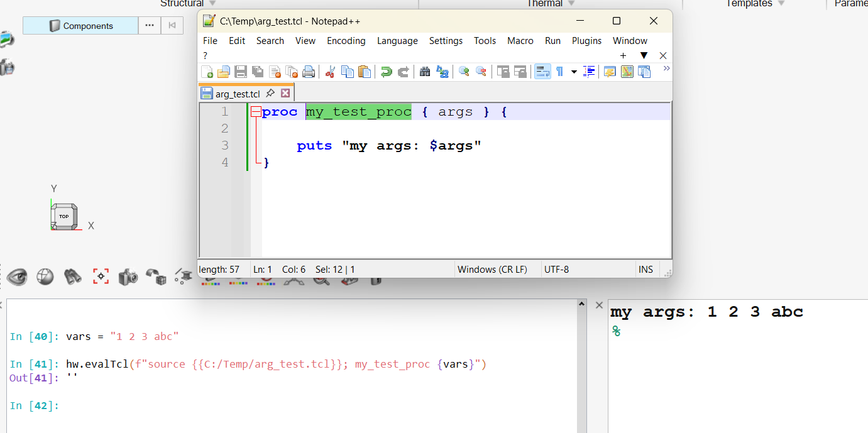Click the Close All files toolbar icon

(292, 72)
